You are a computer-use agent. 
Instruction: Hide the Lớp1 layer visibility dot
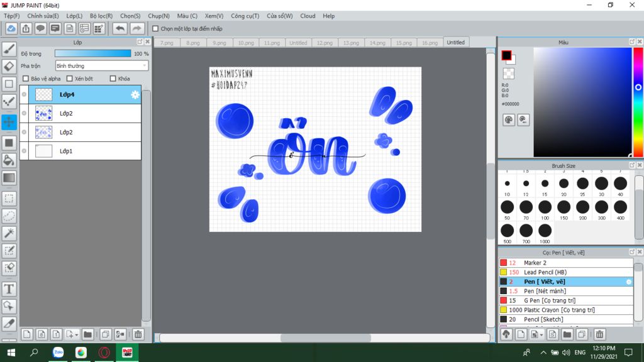[25, 151]
